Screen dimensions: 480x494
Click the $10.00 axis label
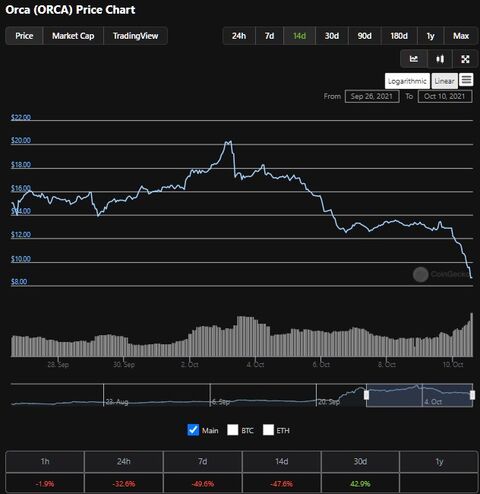[x=21, y=259]
